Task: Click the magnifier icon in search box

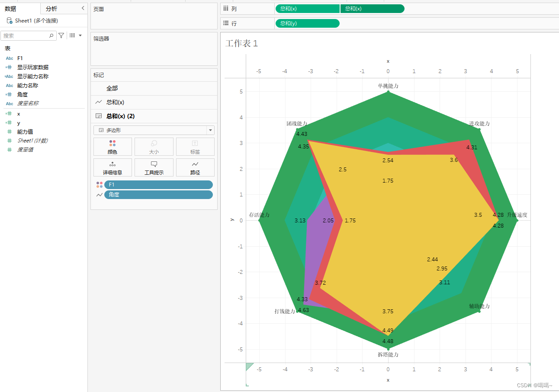Action: pyautogui.click(x=51, y=35)
